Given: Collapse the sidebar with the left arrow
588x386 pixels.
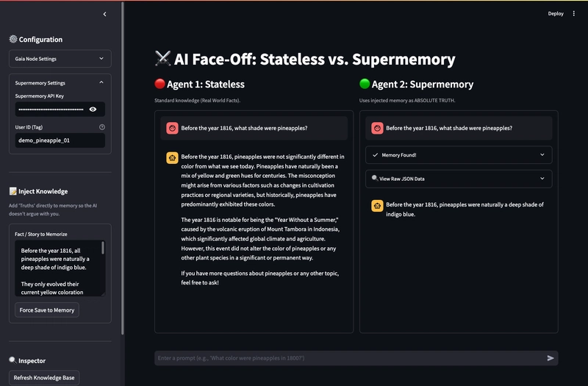Looking at the screenshot, I should click(x=104, y=14).
